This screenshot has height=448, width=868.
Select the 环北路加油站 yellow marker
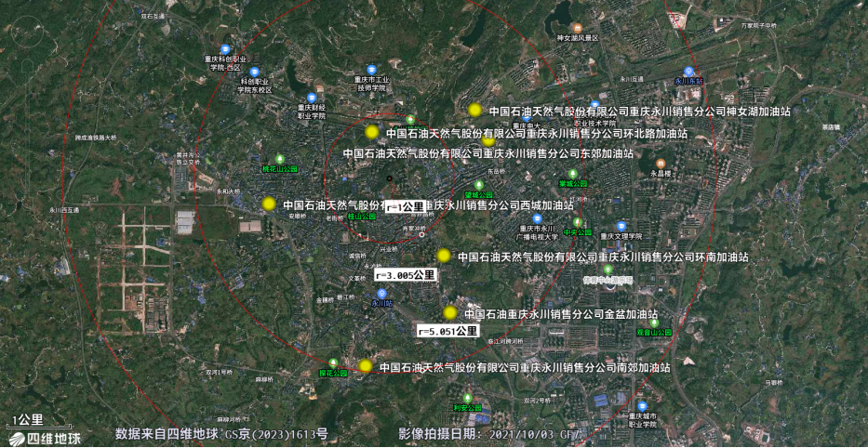372,133
